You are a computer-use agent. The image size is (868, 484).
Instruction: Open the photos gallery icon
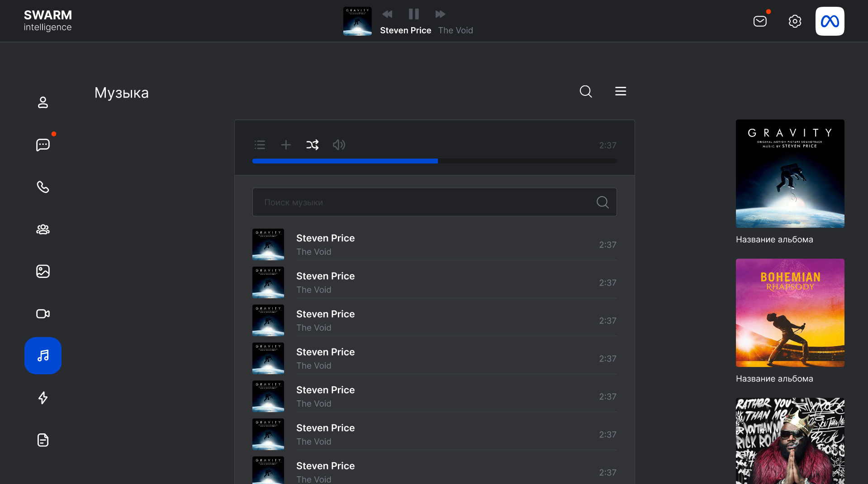point(43,271)
